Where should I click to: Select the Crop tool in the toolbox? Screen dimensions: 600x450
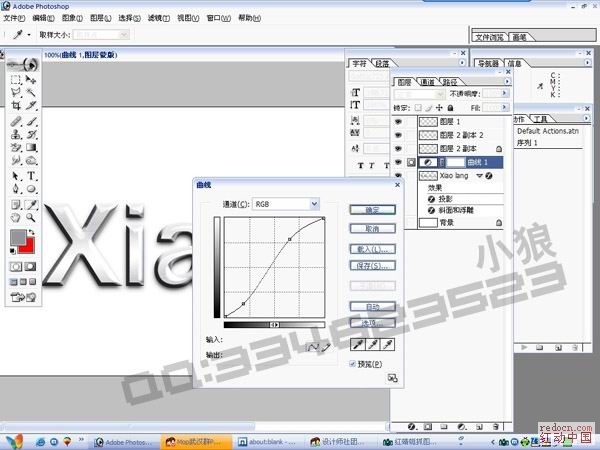pyautogui.click(x=16, y=105)
